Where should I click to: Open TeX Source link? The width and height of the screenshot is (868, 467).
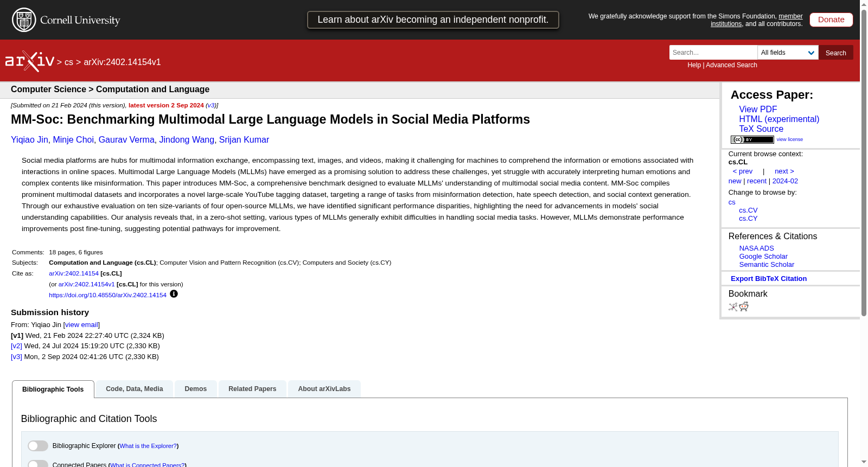(x=761, y=129)
